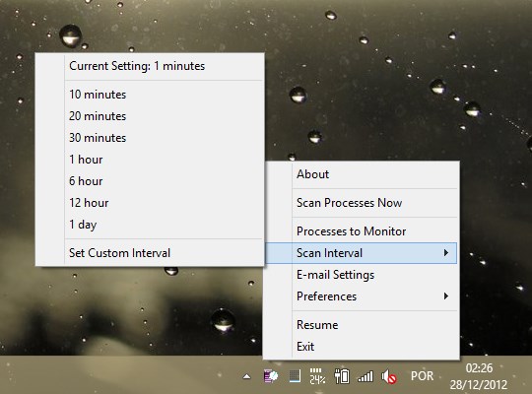The height and width of the screenshot is (394, 532).
Task: Show hidden tray icons arrow
Action: [x=247, y=376]
